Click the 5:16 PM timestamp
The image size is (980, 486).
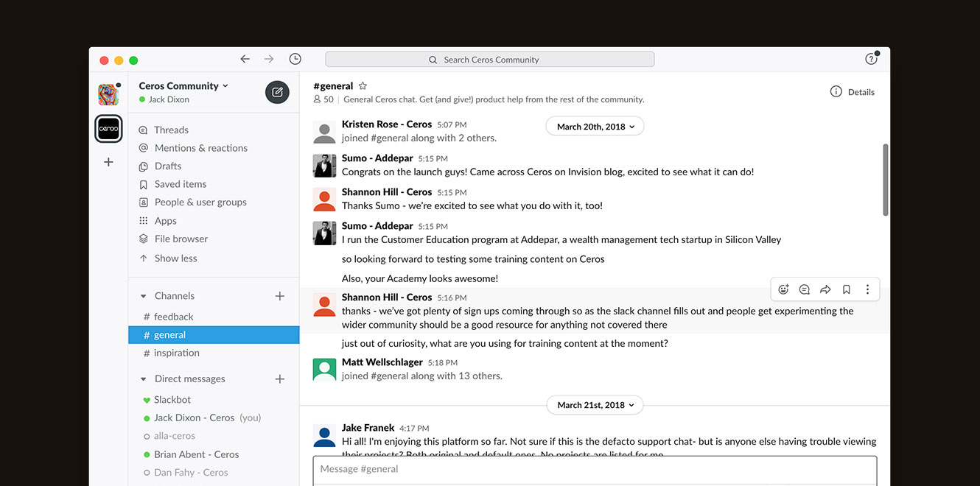pyautogui.click(x=452, y=298)
